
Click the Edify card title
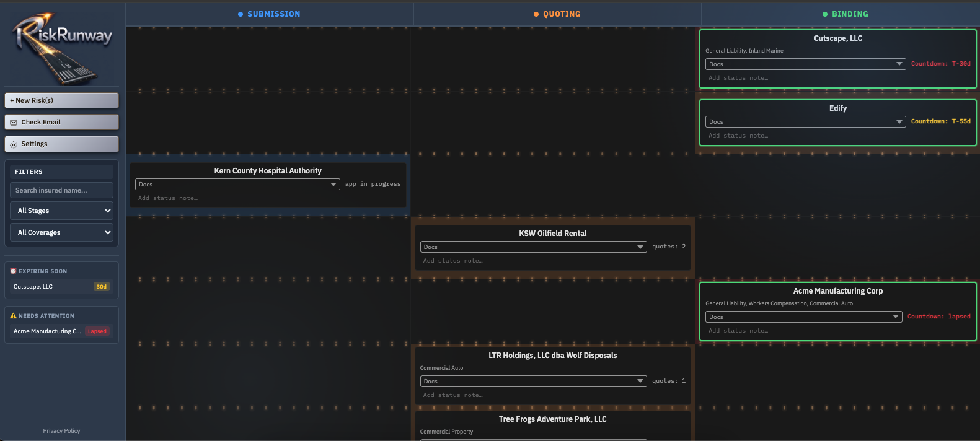[838, 108]
